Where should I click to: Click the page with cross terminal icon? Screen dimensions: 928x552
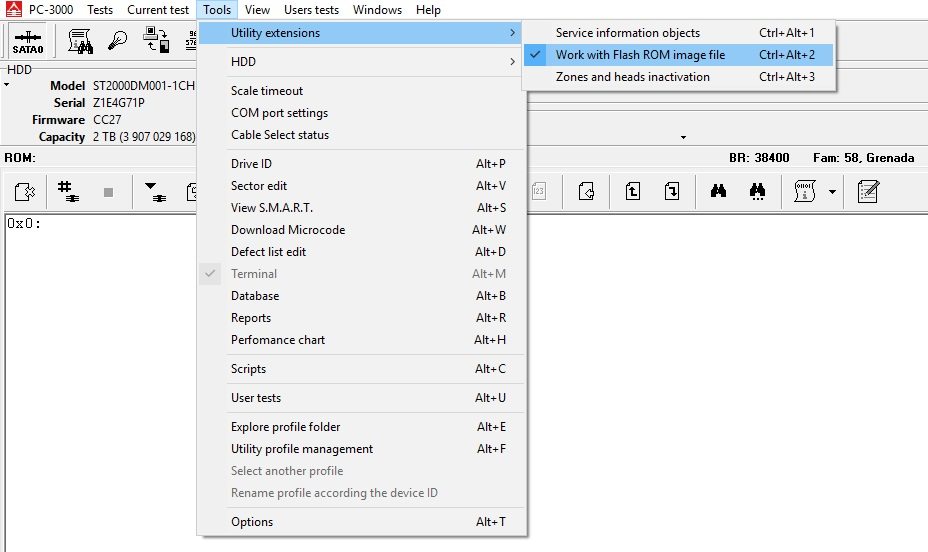[x=24, y=192]
